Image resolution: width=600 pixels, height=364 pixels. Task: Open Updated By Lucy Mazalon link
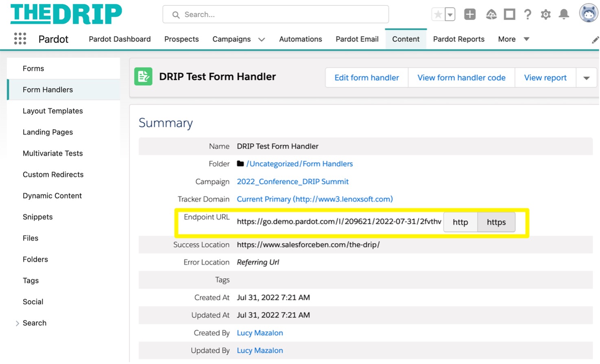[x=260, y=350]
